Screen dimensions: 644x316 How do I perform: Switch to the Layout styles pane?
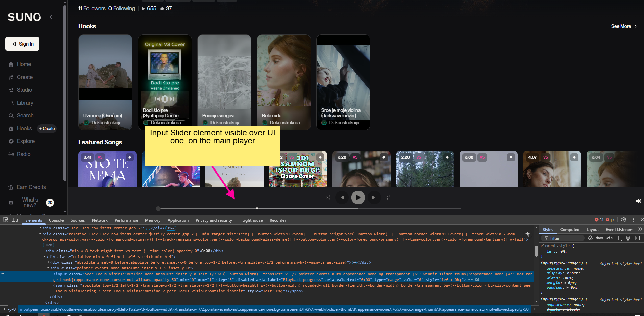coord(593,230)
